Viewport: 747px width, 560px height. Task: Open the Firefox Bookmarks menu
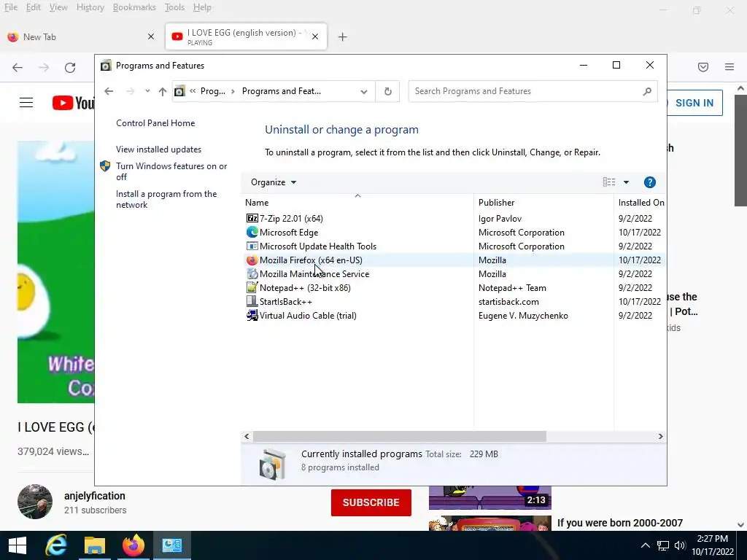pos(134,7)
